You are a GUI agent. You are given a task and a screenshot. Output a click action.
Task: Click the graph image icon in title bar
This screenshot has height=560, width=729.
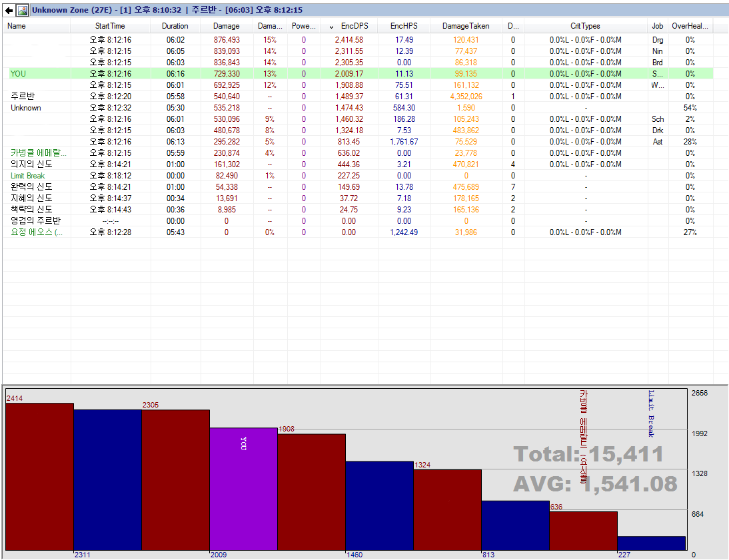pyautogui.click(x=22, y=10)
